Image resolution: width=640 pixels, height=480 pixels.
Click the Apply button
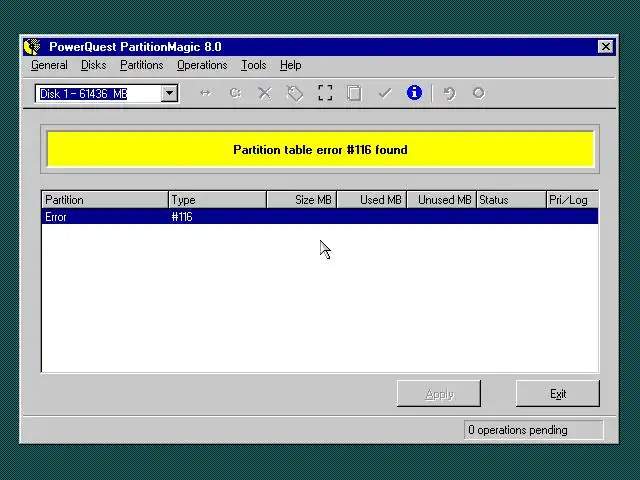pos(439,394)
